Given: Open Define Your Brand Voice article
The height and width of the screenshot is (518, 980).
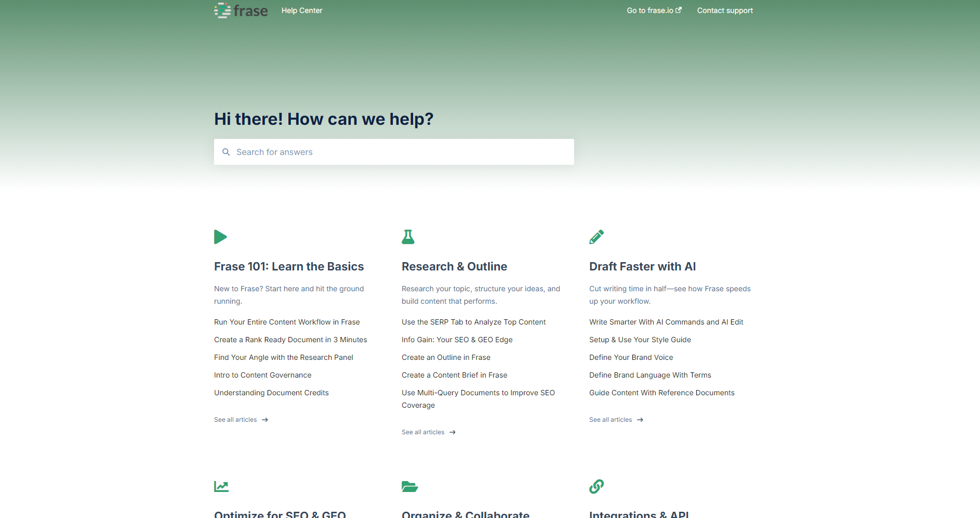Looking at the screenshot, I should 631,357.
